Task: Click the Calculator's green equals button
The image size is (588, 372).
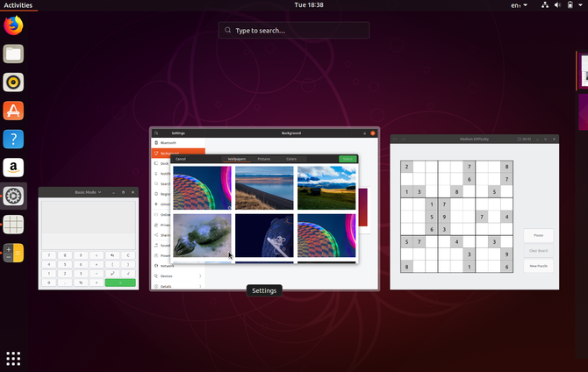Action: [x=120, y=283]
